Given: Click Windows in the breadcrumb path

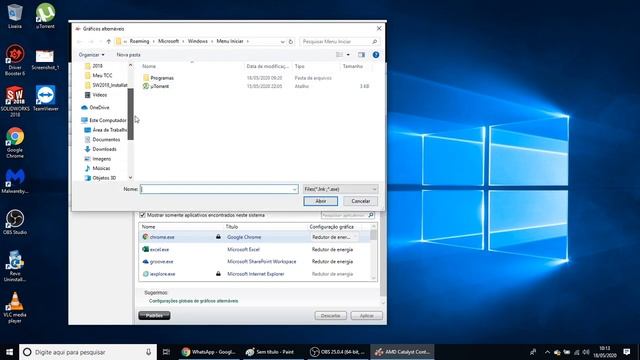Looking at the screenshot, I should pyautogui.click(x=198, y=41).
